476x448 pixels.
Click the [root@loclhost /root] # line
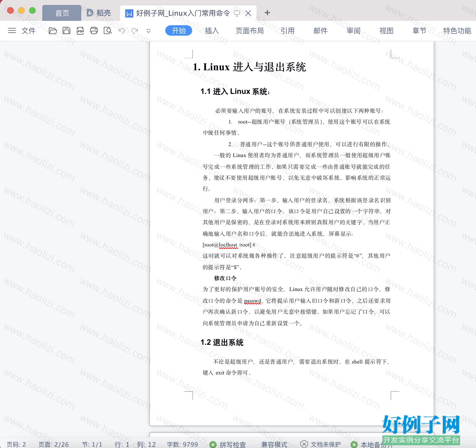(229, 245)
